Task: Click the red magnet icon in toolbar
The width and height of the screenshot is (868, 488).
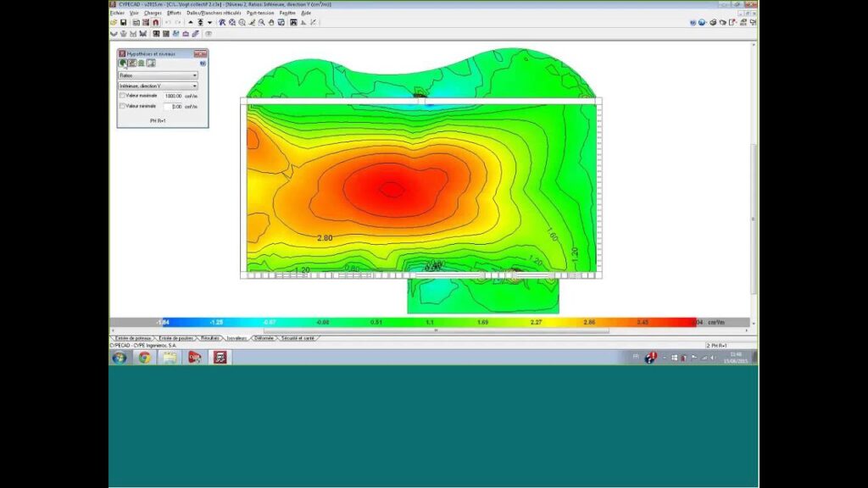Action: coord(155,22)
